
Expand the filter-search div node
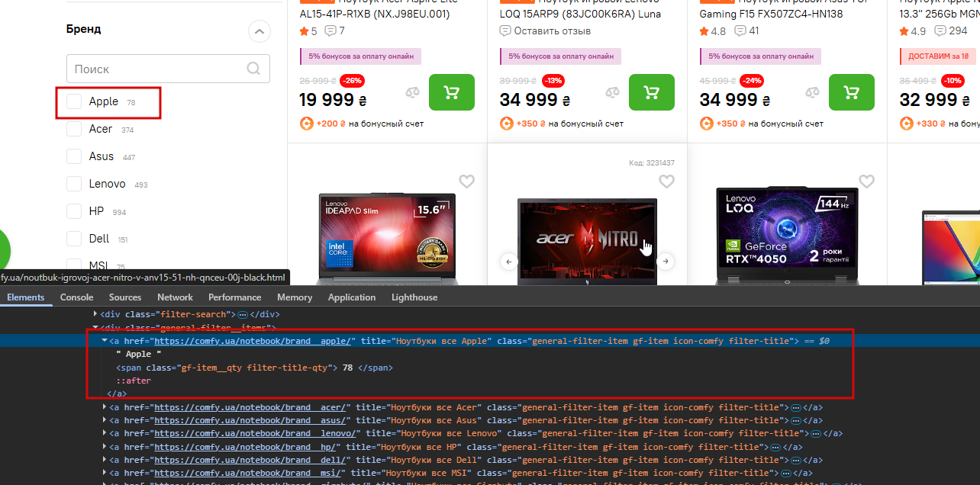click(x=95, y=314)
